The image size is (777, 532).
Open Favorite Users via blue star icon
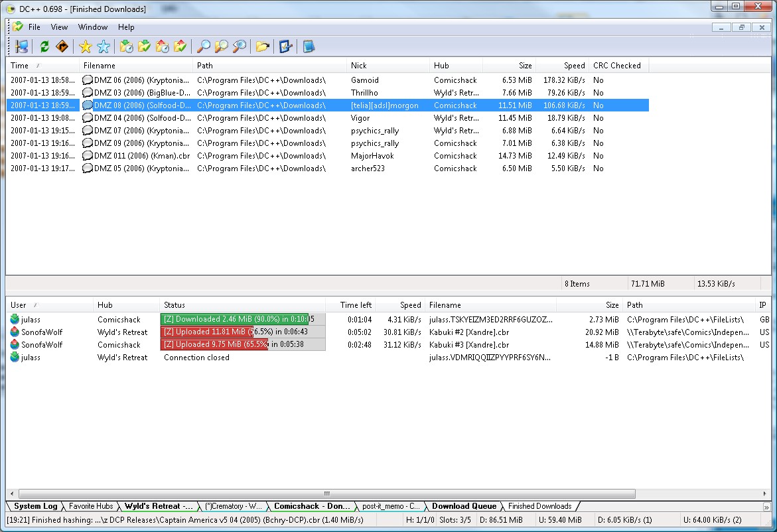tap(104, 46)
